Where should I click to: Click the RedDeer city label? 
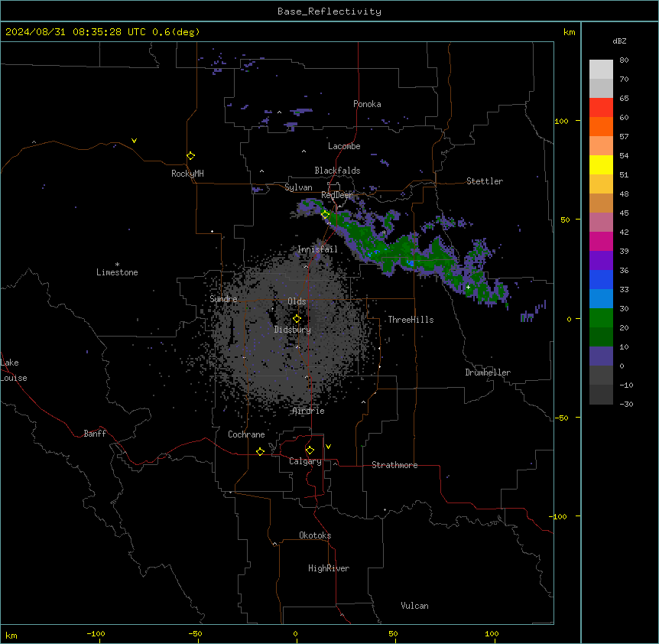pos(336,195)
